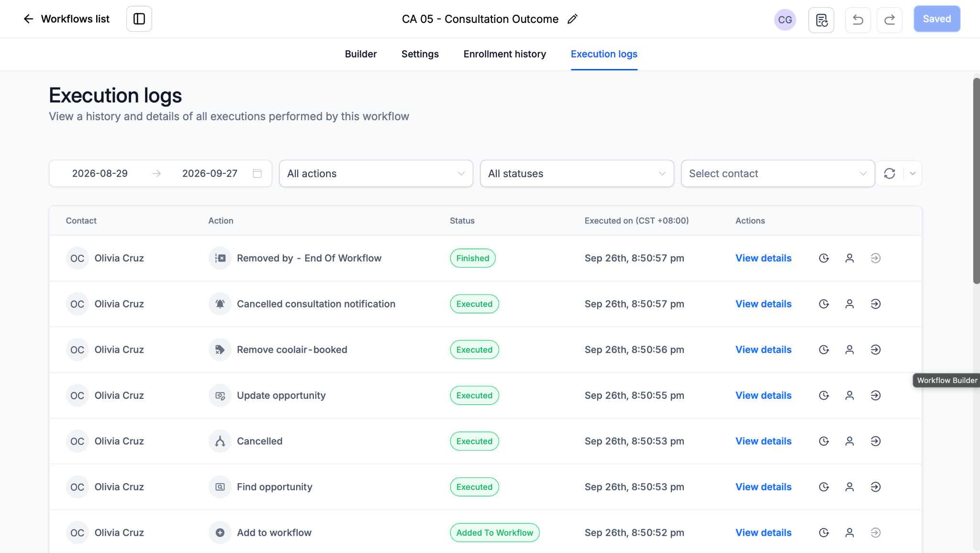
Task: Click the Saved button
Action: click(937, 19)
